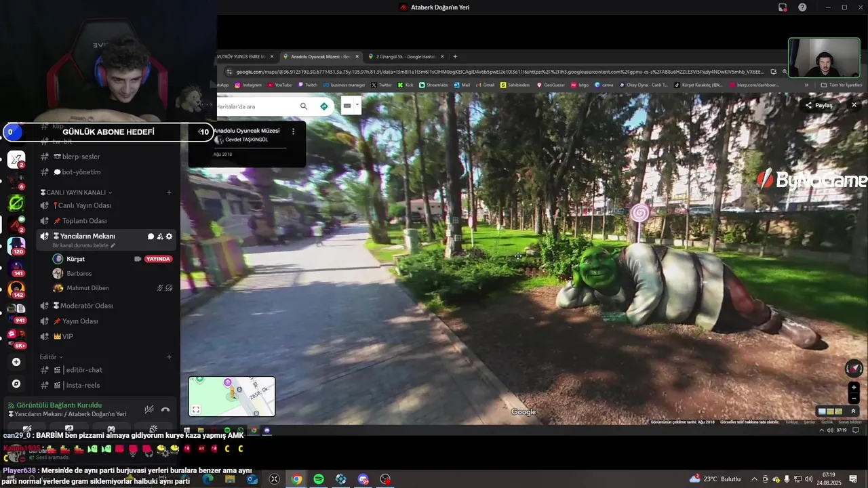Open the Sahibinden bookmark

point(515,85)
